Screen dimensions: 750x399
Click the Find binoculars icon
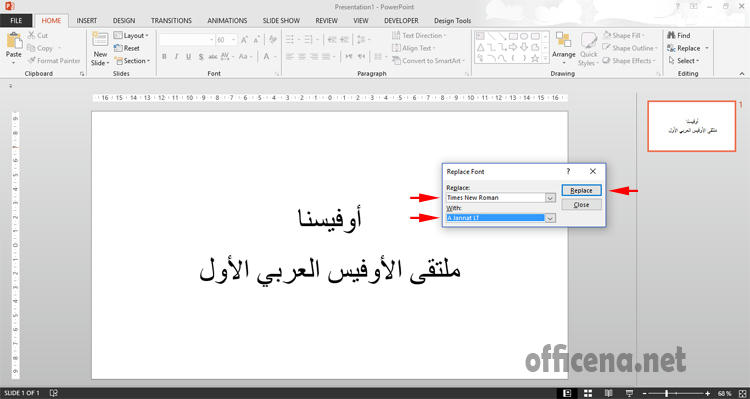coord(671,35)
